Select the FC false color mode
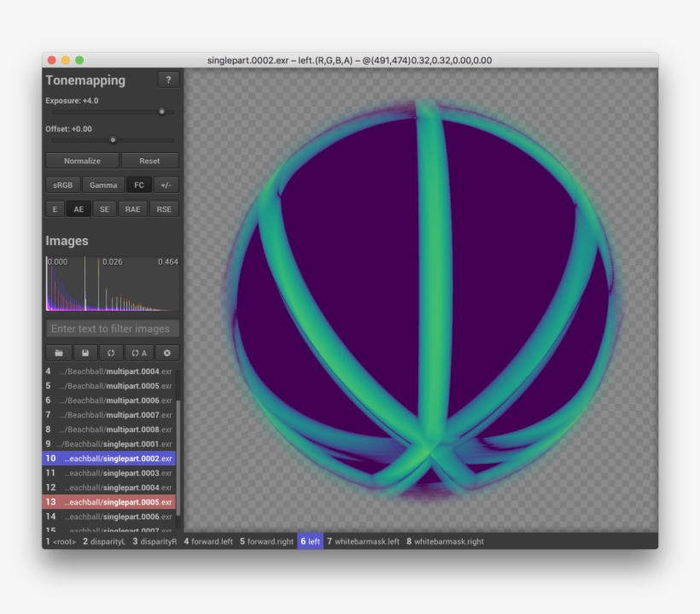700x614 pixels. (138, 185)
